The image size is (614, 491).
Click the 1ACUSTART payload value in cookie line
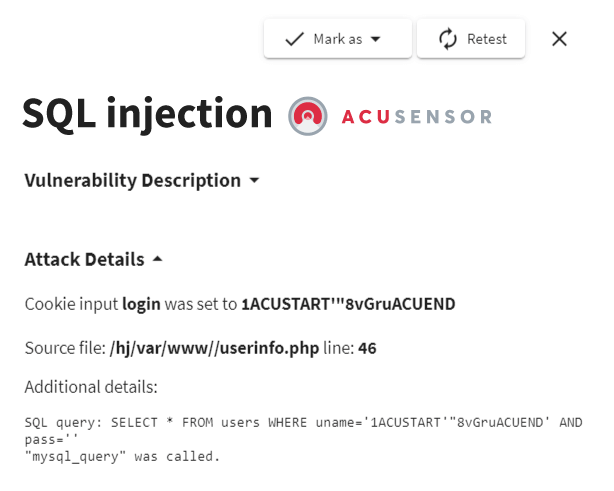pyautogui.click(x=348, y=304)
